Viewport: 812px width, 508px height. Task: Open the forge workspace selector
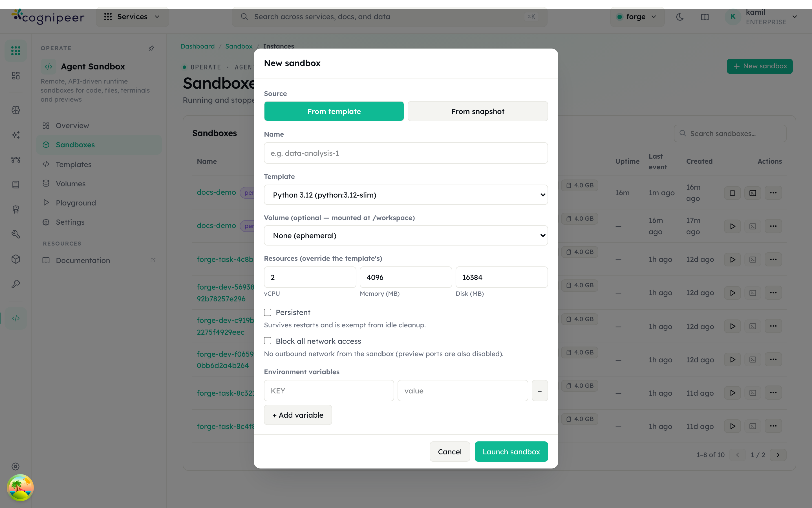pos(637,17)
